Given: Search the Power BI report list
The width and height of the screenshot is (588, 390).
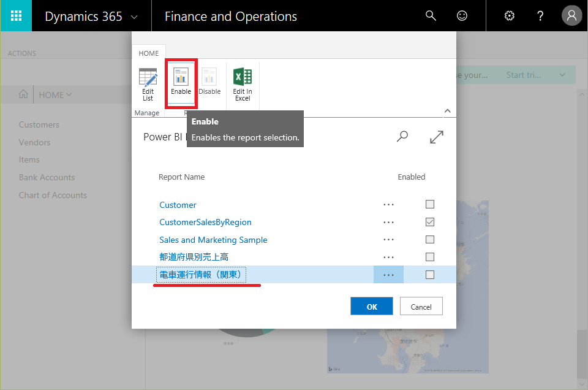Looking at the screenshot, I should click(402, 137).
